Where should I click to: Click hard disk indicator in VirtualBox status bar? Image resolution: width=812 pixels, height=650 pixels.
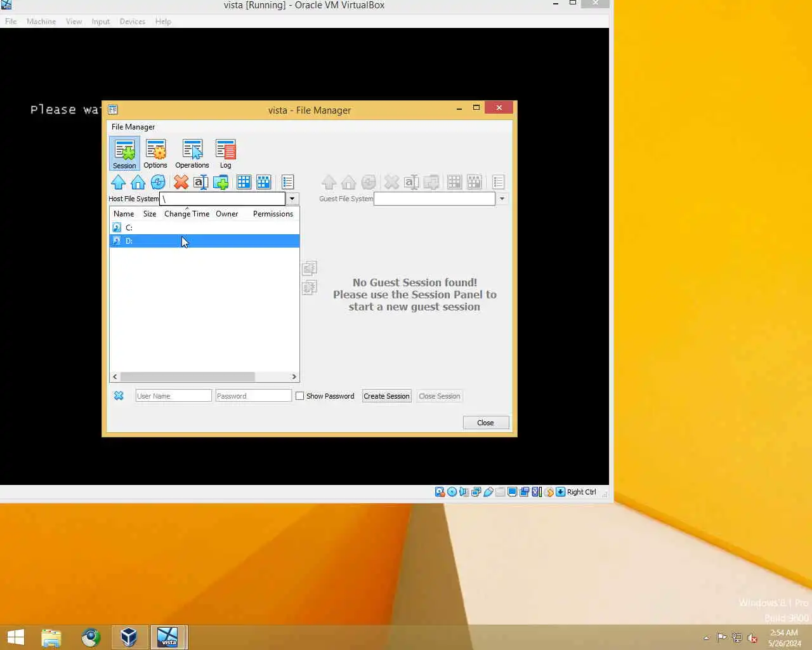(440, 492)
